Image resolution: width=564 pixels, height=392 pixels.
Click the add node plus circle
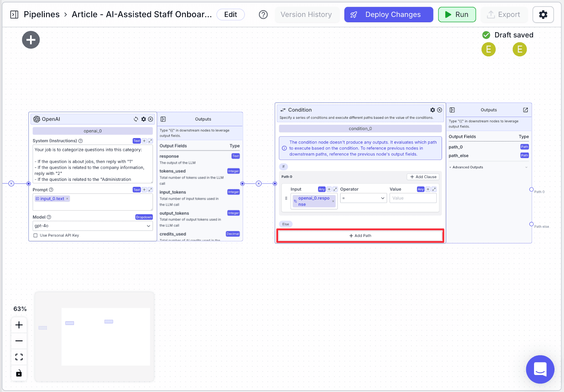coord(31,40)
